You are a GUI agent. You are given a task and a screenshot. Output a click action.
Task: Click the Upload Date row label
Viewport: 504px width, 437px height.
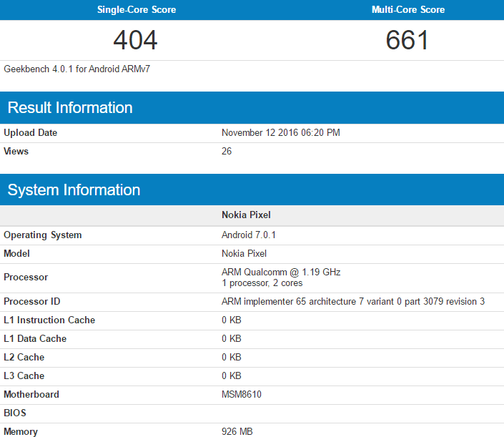(x=30, y=133)
